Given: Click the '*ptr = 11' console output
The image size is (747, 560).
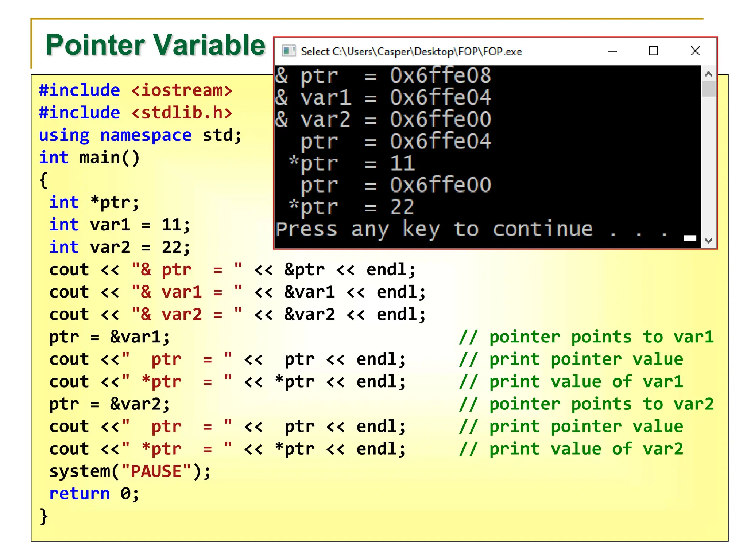Looking at the screenshot, I should pyautogui.click(x=352, y=163).
